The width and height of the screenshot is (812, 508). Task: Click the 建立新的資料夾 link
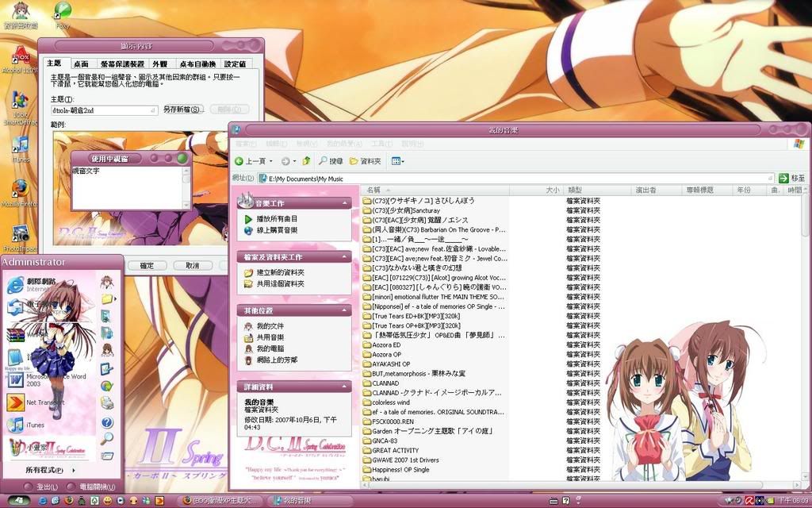pos(280,273)
